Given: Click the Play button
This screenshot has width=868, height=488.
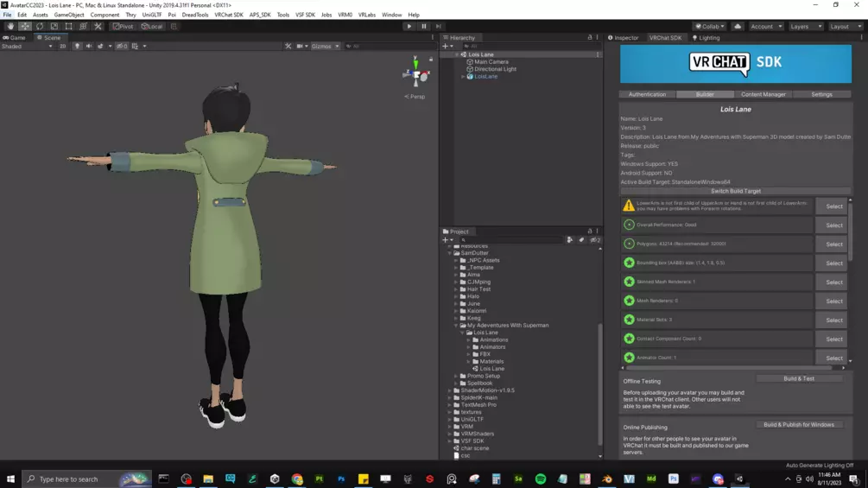Looking at the screenshot, I should pos(409,26).
